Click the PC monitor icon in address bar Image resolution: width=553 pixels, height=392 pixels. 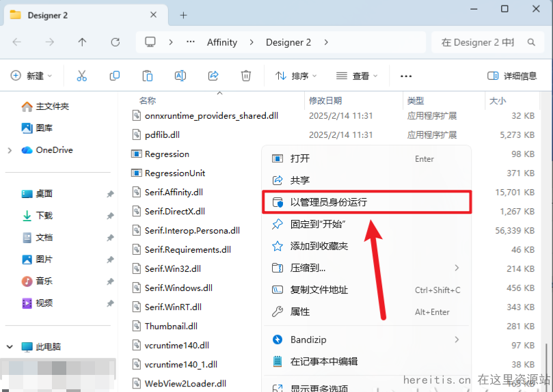coord(150,42)
